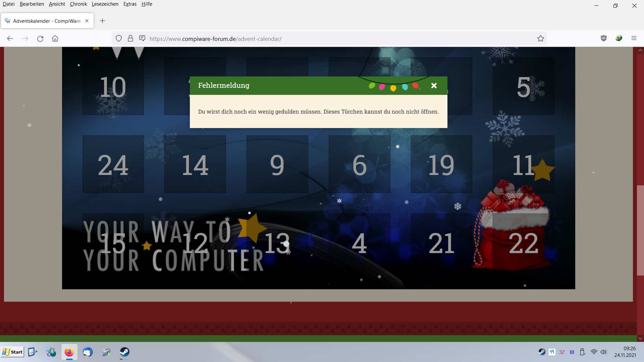Close the Fehlermeldung error dialog
644x362 pixels.
tap(434, 85)
